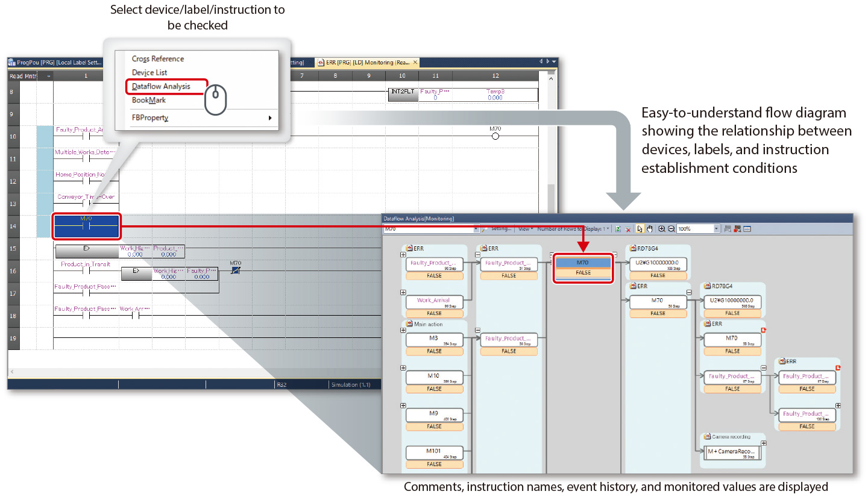Zoom out of the dataflow diagram
Image resolution: width=868 pixels, height=500 pixels.
pyautogui.click(x=670, y=228)
